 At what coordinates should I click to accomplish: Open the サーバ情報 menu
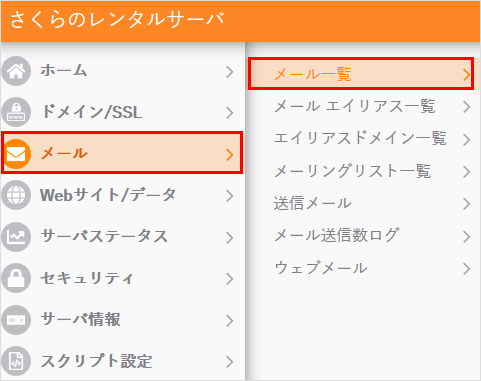tap(122, 320)
